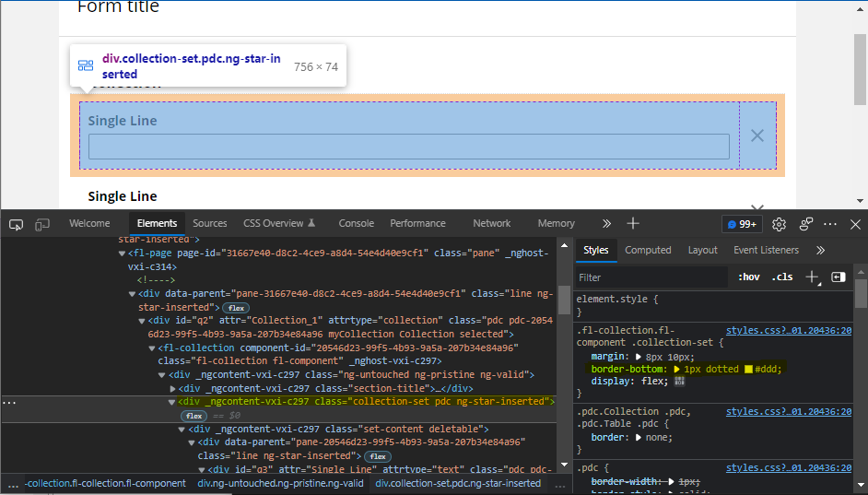The height and width of the screenshot is (495, 868).
Task: Click breadcrumb right overflow ellipsis
Action: [x=559, y=484]
